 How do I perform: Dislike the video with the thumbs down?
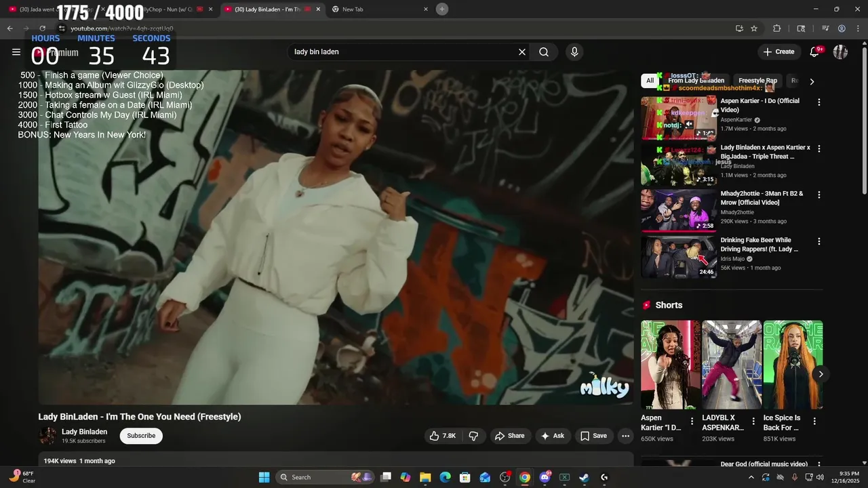coord(473,436)
